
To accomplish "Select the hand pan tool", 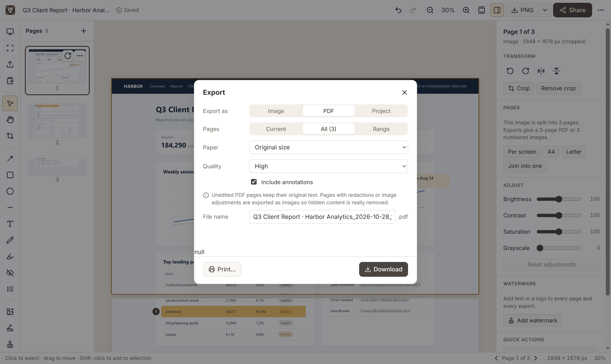I will point(10,120).
